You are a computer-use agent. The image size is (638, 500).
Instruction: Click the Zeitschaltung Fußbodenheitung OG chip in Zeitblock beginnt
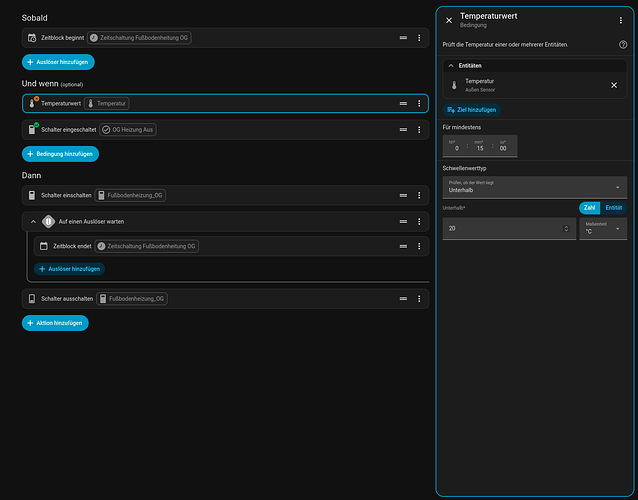[139, 38]
